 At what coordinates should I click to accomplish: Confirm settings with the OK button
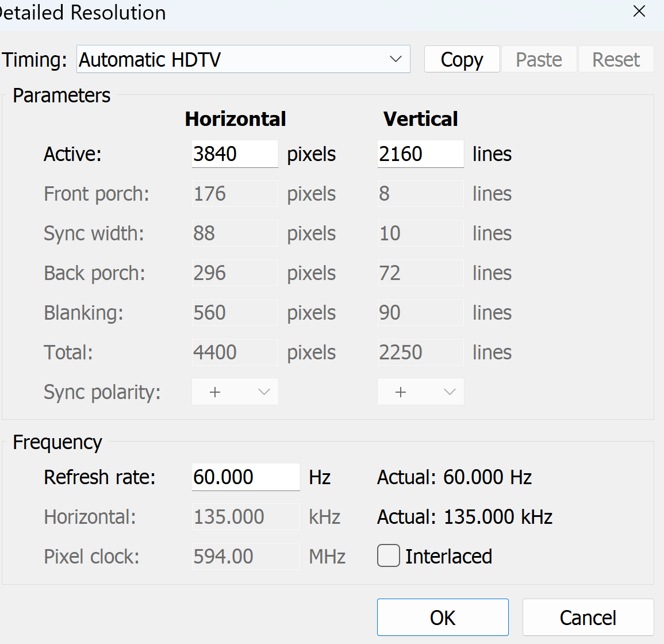point(443,618)
